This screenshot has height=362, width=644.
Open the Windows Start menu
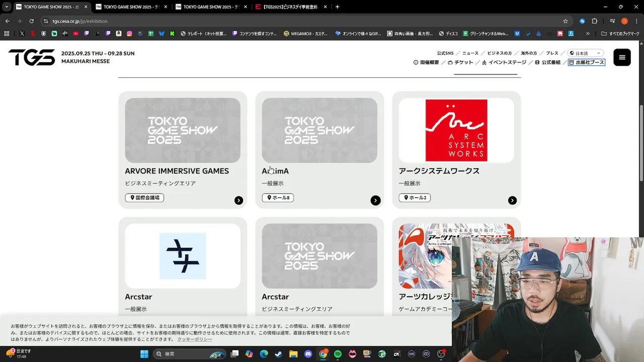point(144,354)
